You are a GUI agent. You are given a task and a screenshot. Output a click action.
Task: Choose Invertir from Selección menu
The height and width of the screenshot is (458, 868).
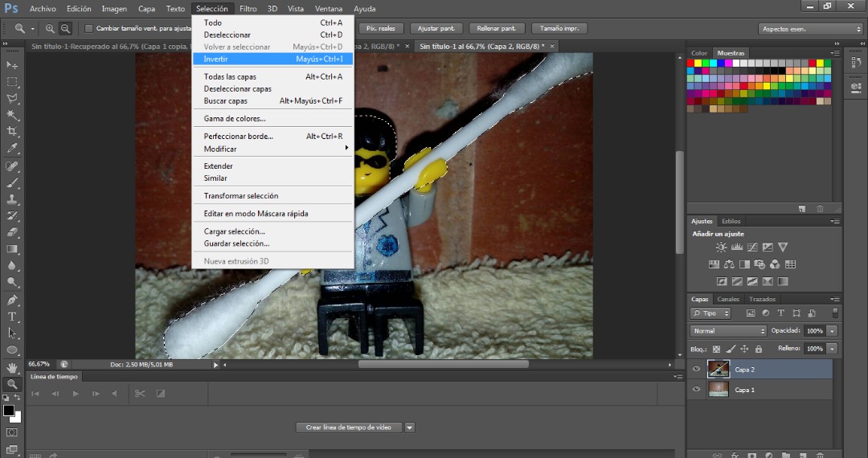pos(272,59)
